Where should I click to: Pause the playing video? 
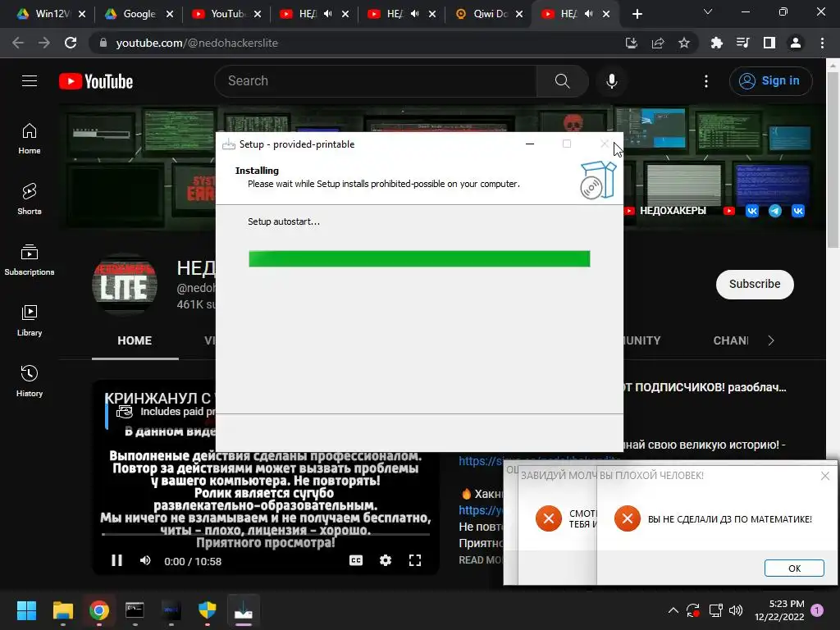[x=116, y=560]
